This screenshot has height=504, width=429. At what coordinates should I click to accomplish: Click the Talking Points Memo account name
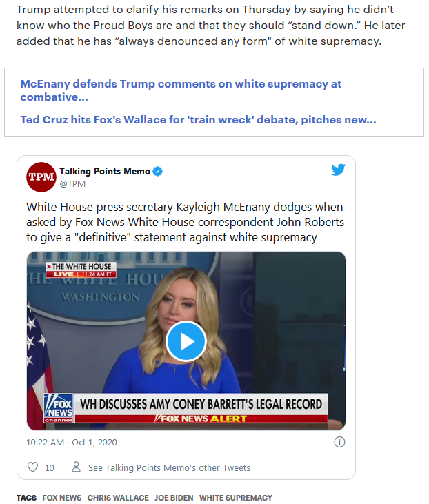(105, 171)
